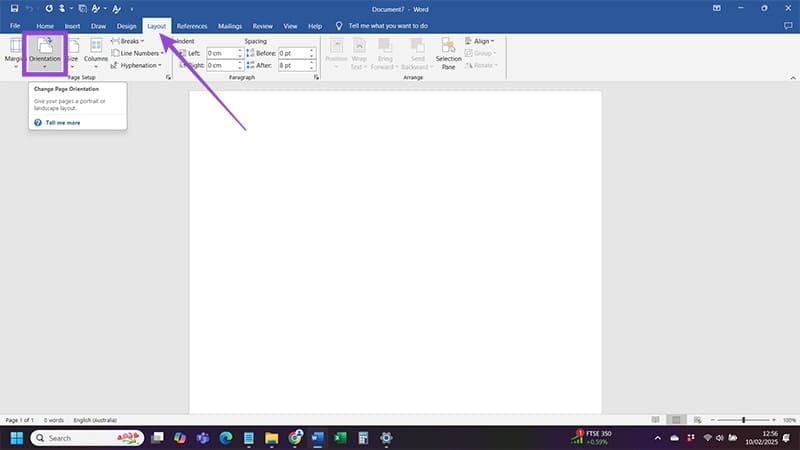
Task: Adjust the zoom slider in status bar
Action: (744, 420)
